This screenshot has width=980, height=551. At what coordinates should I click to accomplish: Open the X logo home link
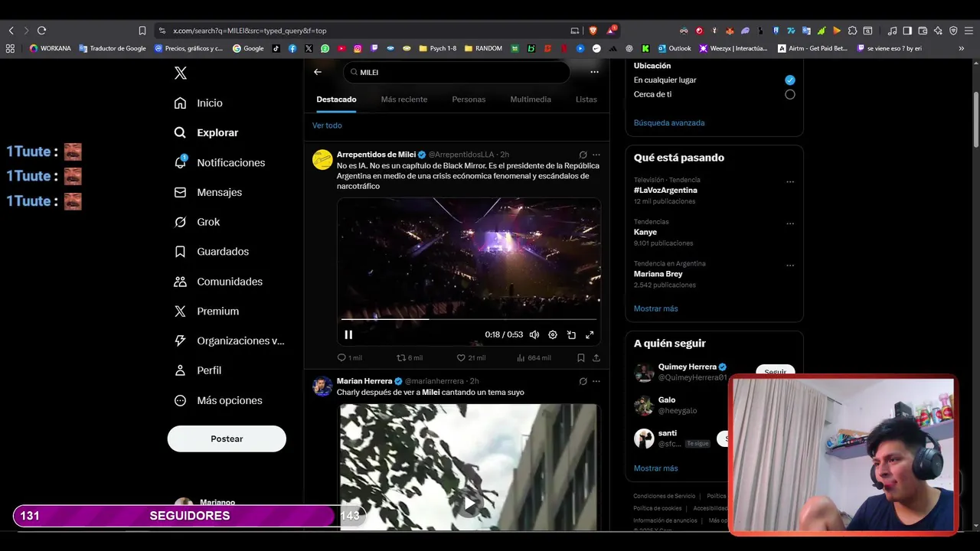(x=180, y=73)
